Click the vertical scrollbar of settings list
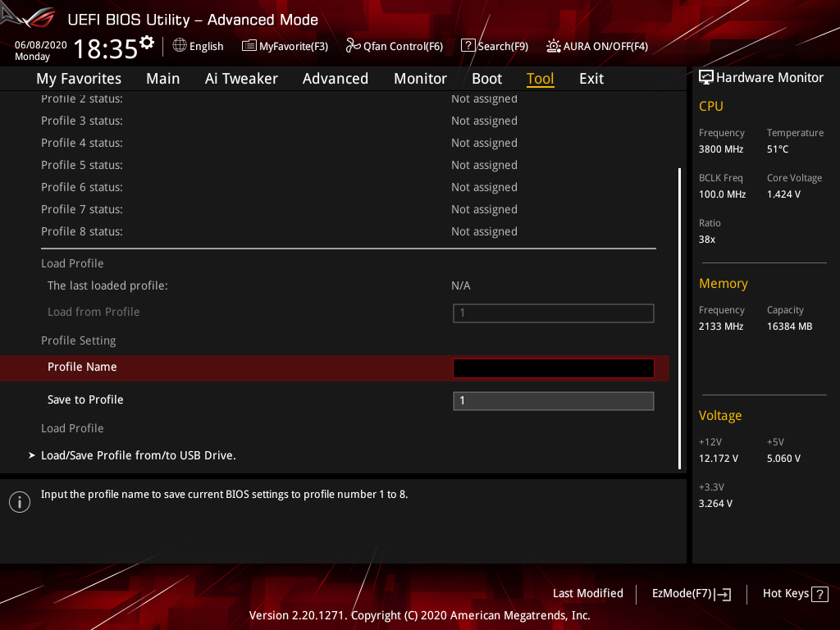Viewport: 840px width, 630px height. click(679, 318)
